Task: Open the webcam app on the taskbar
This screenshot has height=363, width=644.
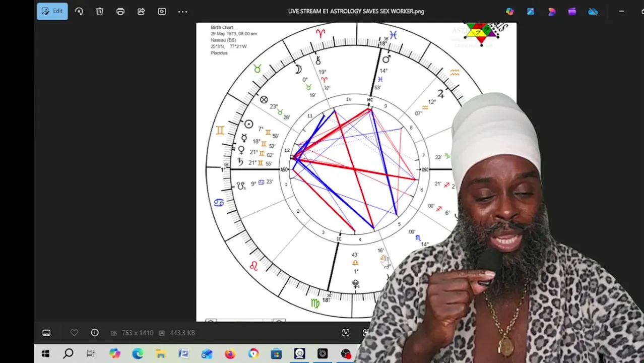Action: [x=299, y=354]
